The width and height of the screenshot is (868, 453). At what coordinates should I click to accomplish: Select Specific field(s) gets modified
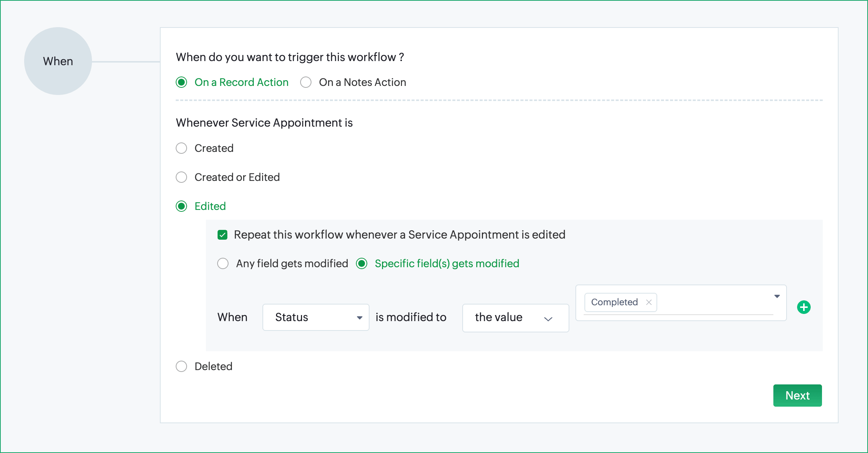pyautogui.click(x=362, y=263)
